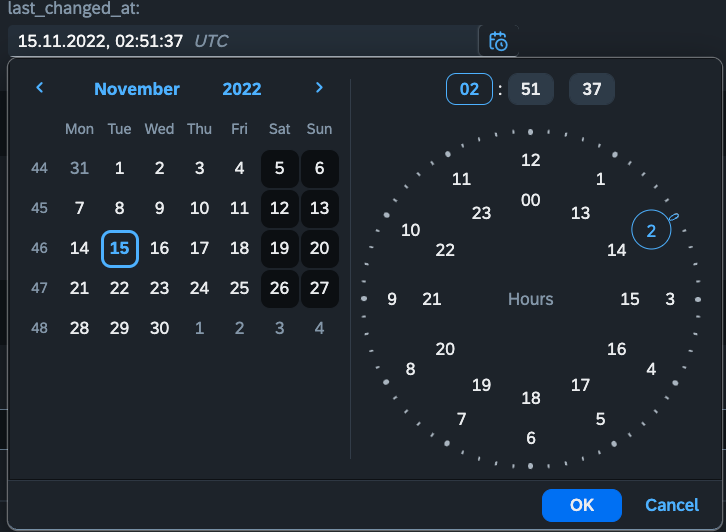The image size is (726, 532).
Task: Click the Hours label in clock center
Action: pyautogui.click(x=531, y=299)
